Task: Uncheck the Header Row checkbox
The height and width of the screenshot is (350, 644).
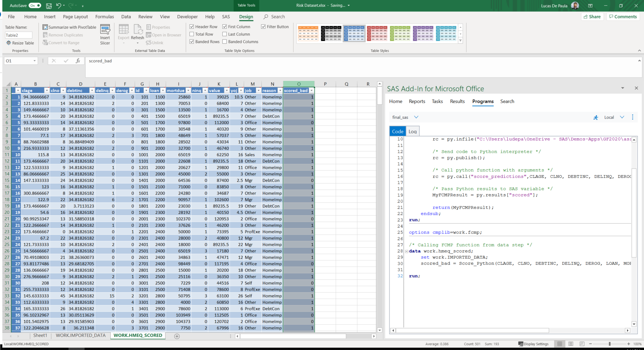Action: [x=192, y=27]
